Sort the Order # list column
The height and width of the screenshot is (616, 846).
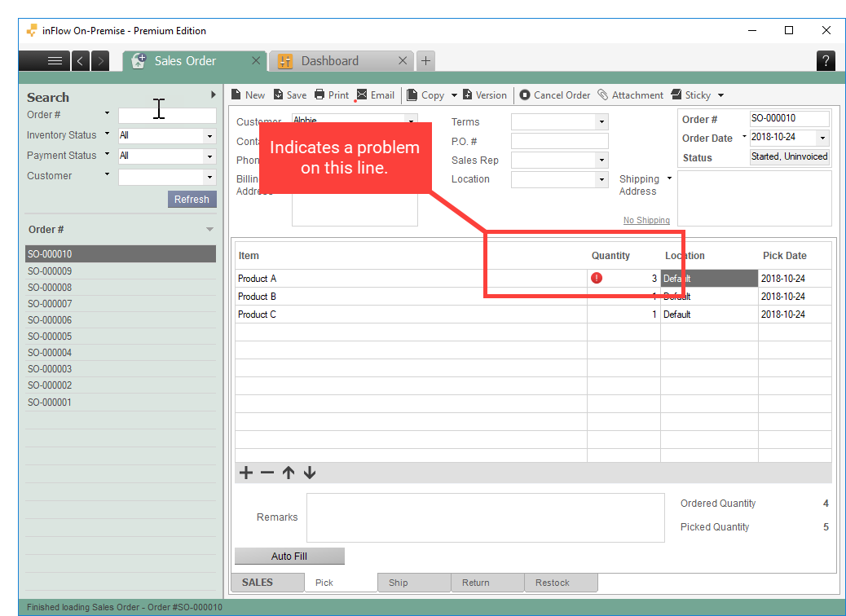tap(121, 230)
